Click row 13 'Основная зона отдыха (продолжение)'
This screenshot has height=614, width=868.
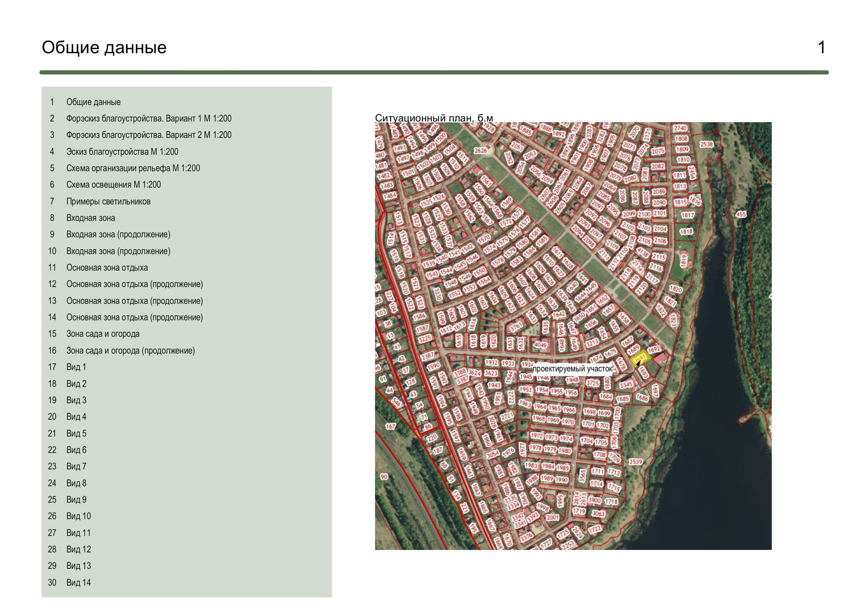135,301
